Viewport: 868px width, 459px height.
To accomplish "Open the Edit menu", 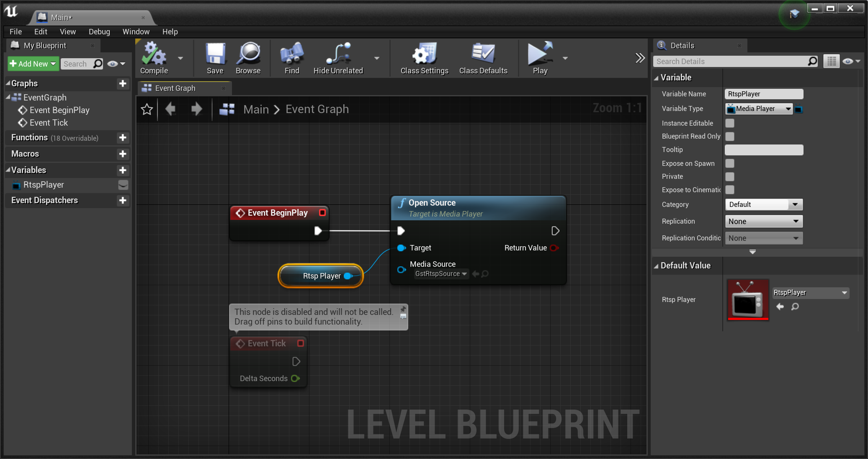I will click(x=41, y=31).
